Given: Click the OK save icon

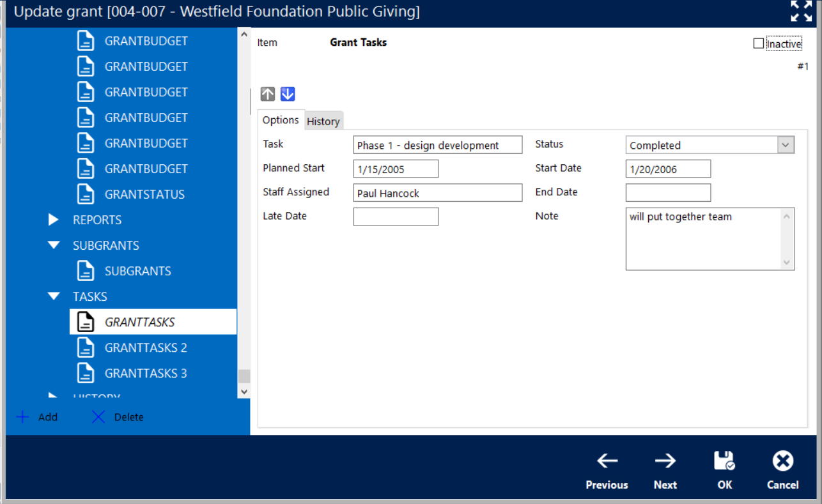Looking at the screenshot, I should pos(724,461).
